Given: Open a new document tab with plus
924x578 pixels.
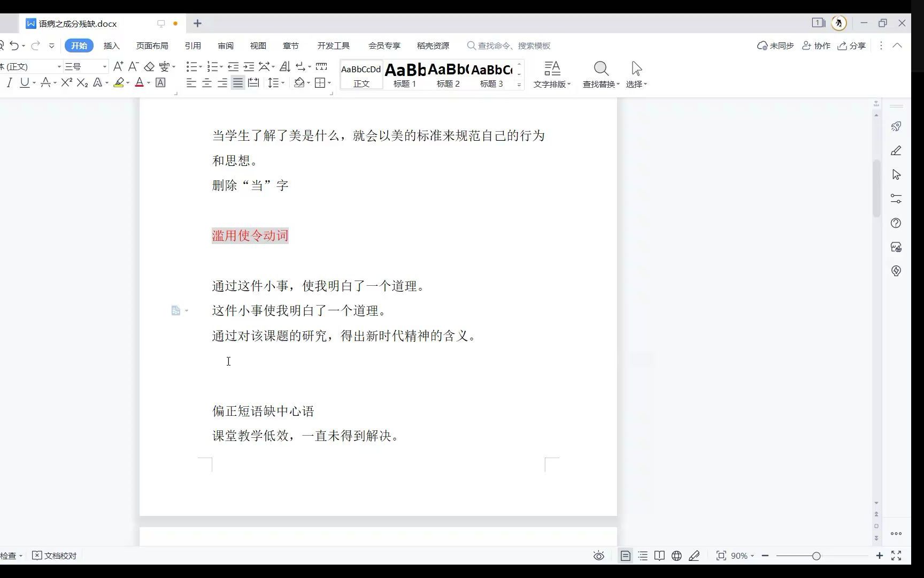Looking at the screenshot, I should (197, 23).
